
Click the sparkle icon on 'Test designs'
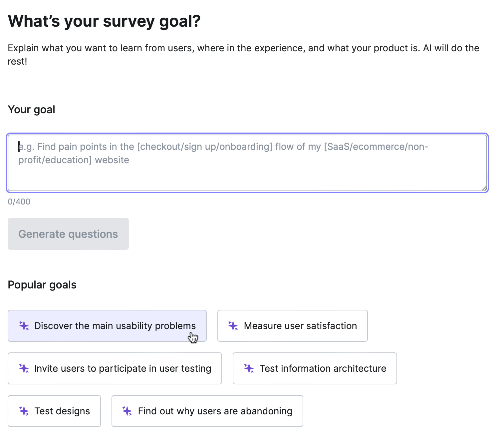click(23, 411)
